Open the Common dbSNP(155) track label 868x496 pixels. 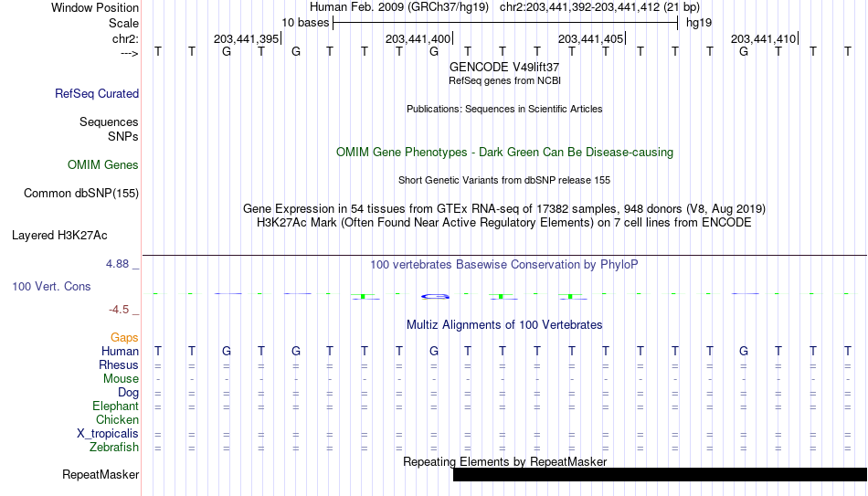81,194
